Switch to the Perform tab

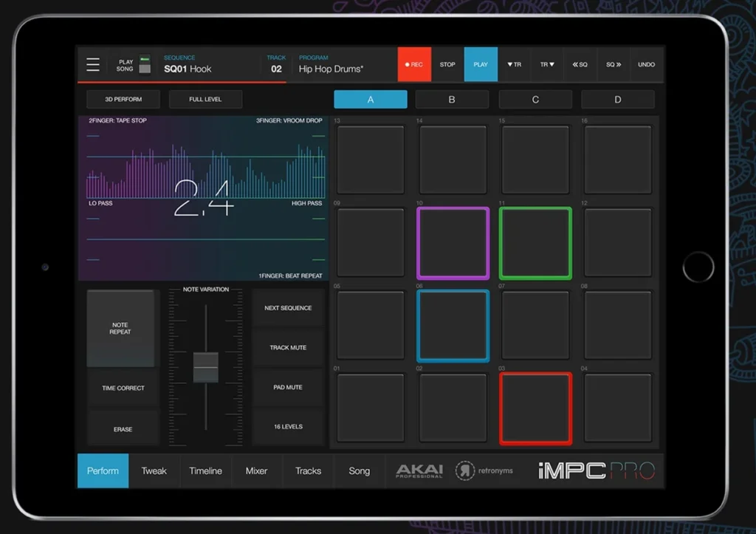point(103,470)
